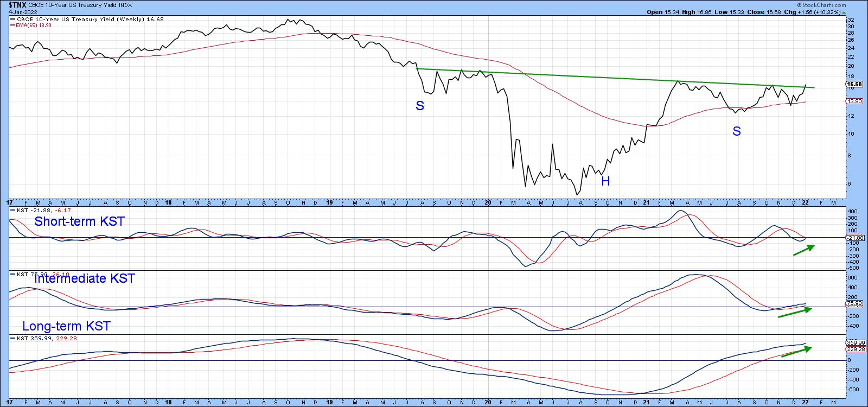Click the "Long-term KST" panel label
The width and height of the screenshot is (868, 407).
tap(66, 326)
